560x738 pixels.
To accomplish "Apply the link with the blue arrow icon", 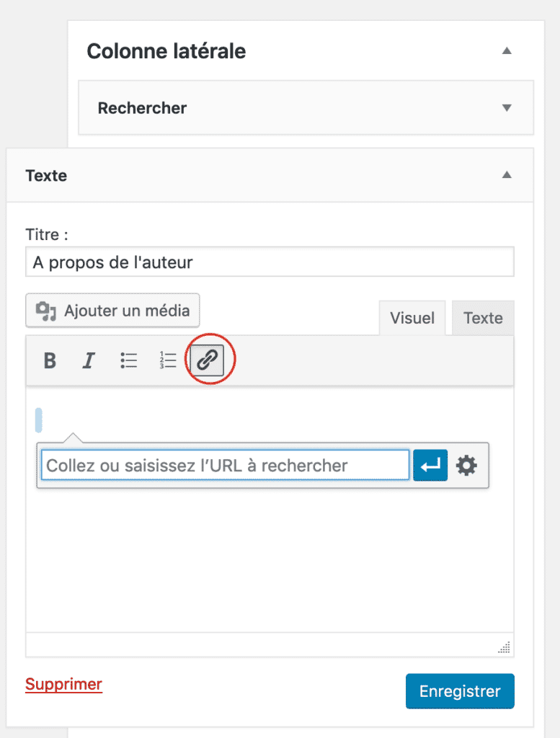I will (x=430, y=465).
